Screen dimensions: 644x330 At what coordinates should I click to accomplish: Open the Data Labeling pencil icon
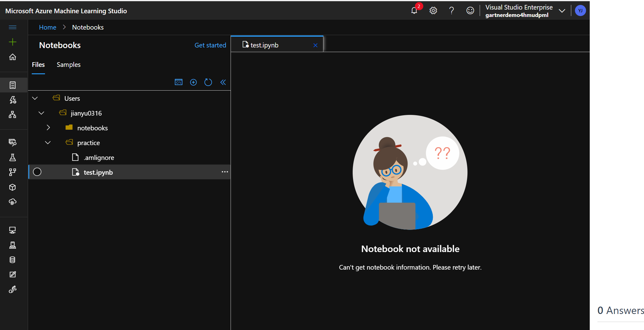(13, 275)
